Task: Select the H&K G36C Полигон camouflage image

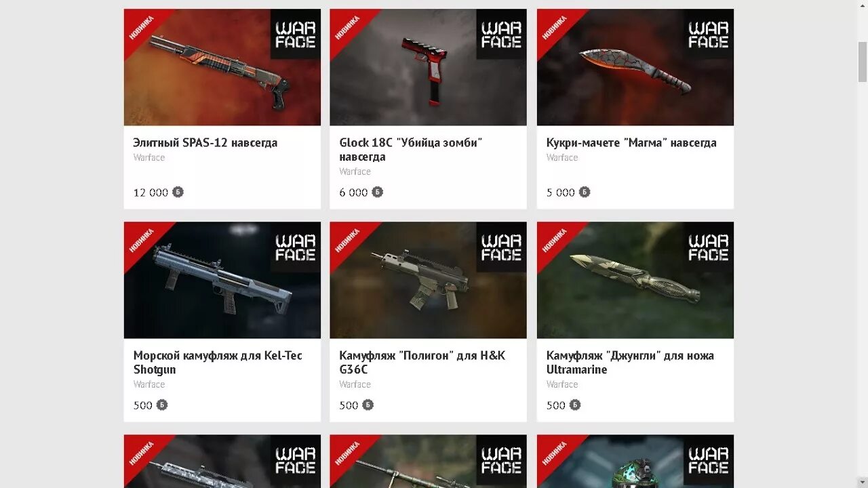Action: tap(429, 280)
